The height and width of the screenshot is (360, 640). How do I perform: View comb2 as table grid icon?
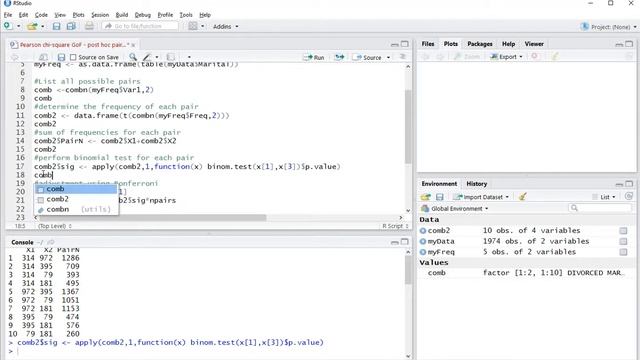623,231
